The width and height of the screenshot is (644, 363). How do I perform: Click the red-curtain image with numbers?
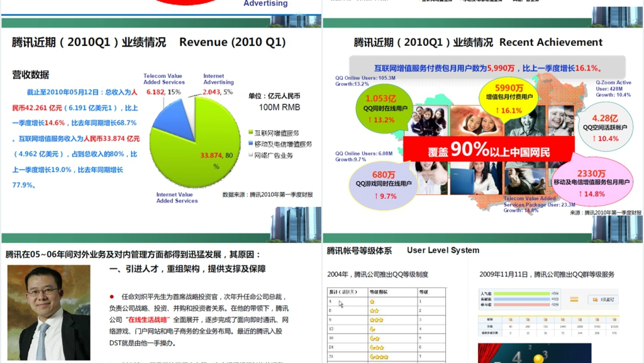535,353
